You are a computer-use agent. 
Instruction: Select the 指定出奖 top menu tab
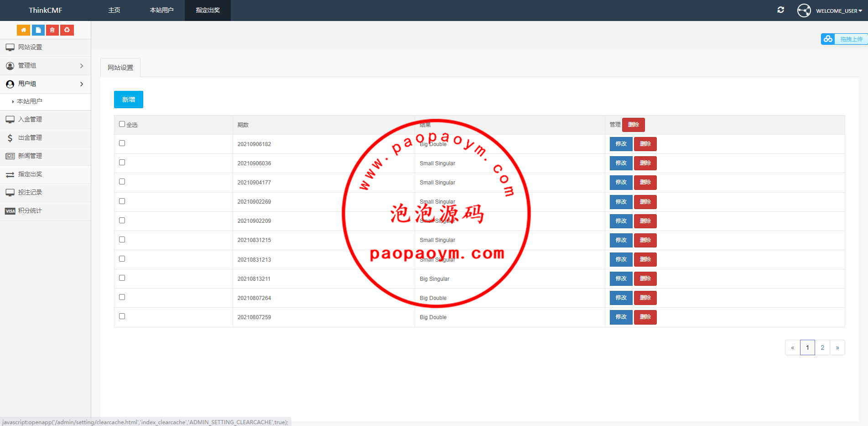point(208,10)
